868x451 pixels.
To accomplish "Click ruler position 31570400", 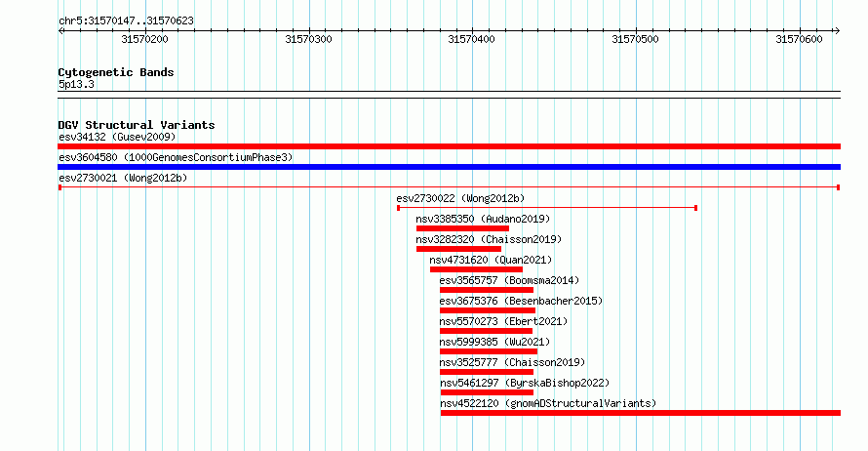I will point(472,39).
